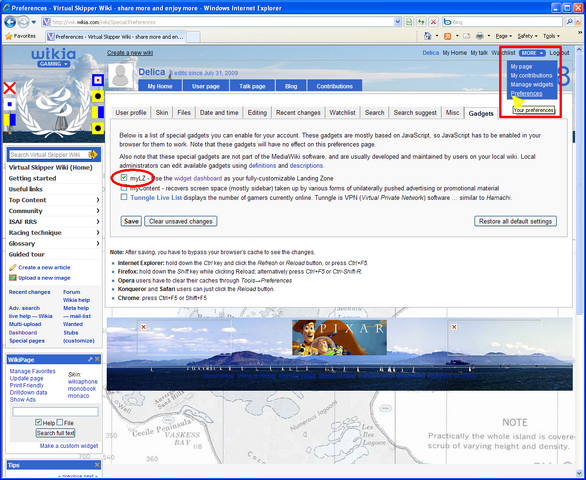Open new blank browser tab

(x=193, y=37)
